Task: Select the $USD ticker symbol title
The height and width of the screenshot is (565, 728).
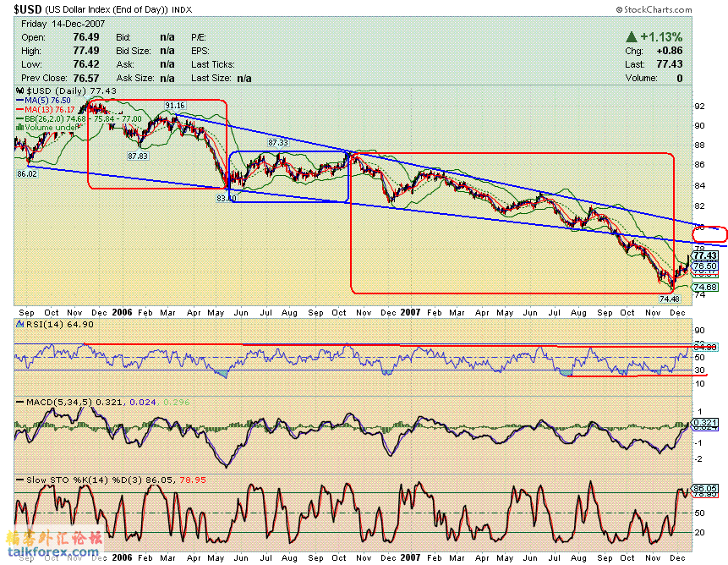Action: click(28, 9)
